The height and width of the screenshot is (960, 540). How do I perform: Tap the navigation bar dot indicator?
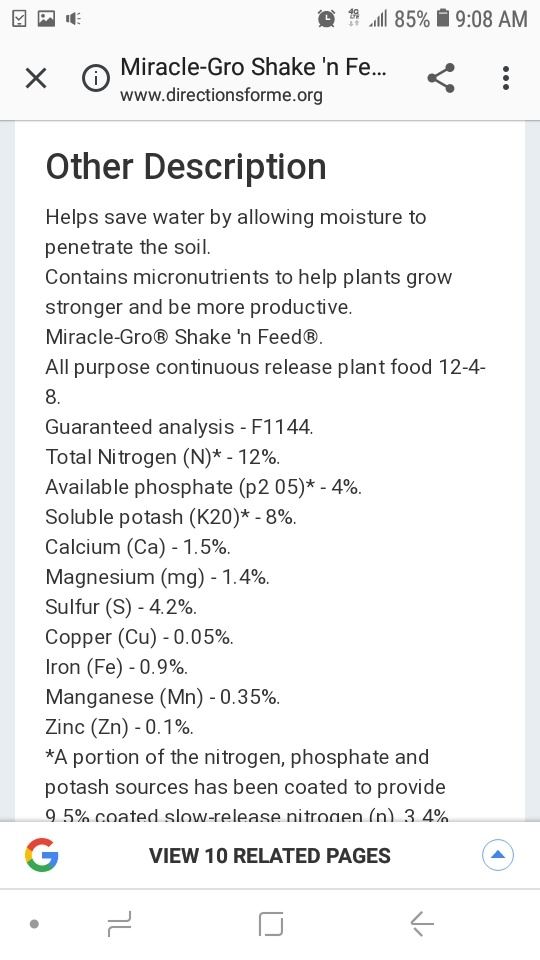click(34, 924)
